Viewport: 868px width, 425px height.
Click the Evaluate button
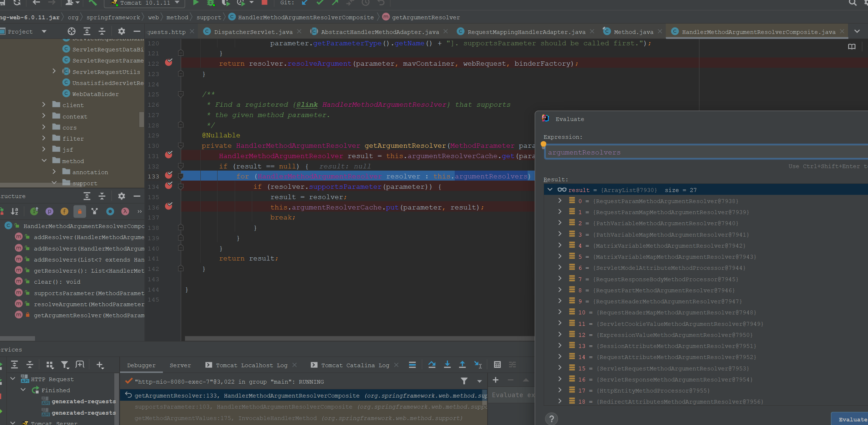coord(852,419)
